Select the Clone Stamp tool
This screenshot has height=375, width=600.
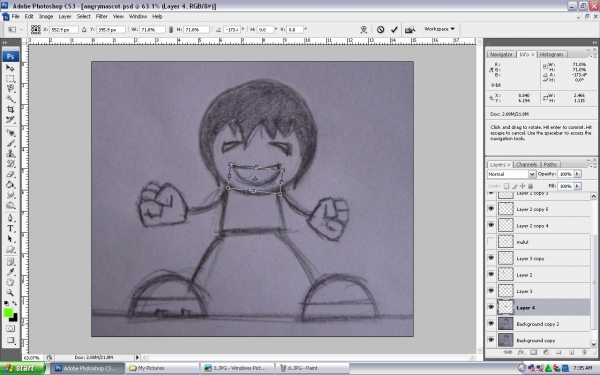(10, 154)
